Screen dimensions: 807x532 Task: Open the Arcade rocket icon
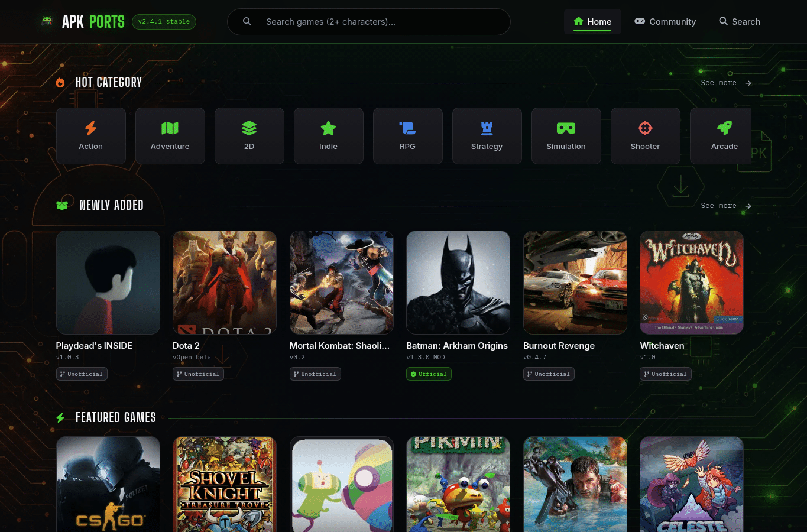(724, 128)
